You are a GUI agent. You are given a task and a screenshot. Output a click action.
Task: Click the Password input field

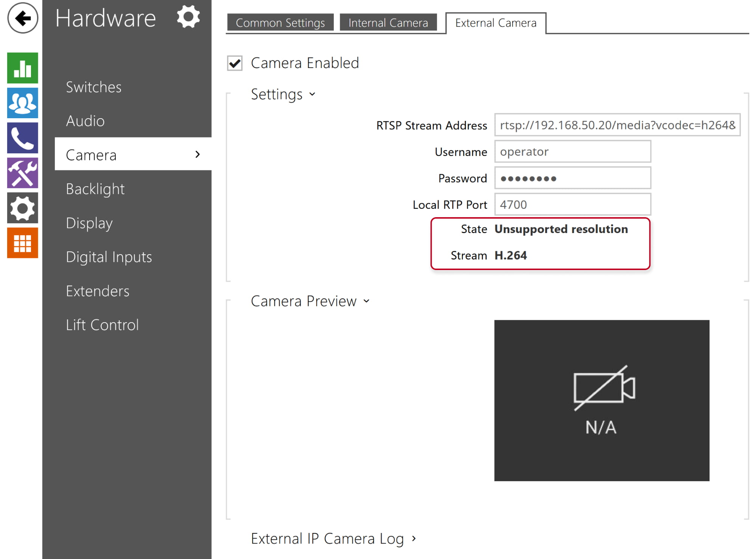tap(573, 178)
